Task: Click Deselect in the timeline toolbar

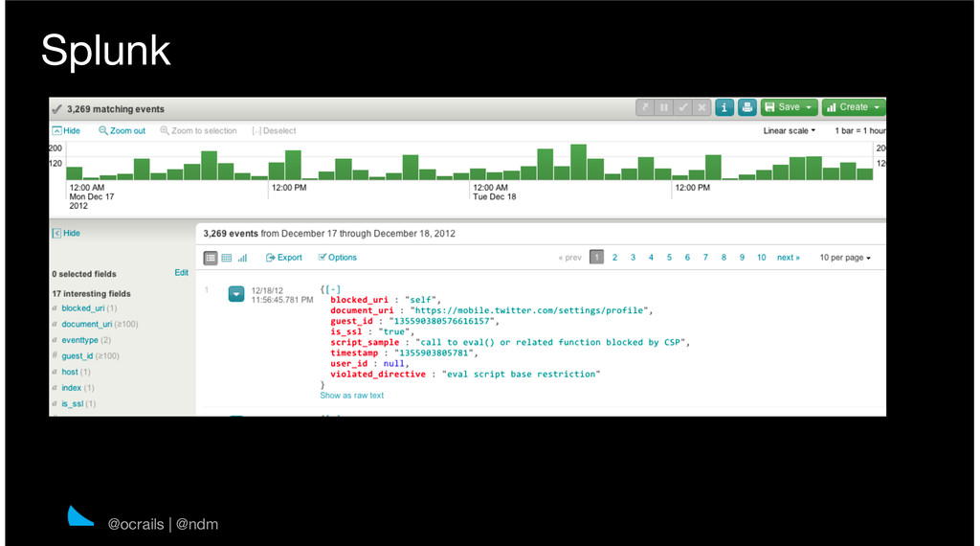Action: (x=274, y=130)
